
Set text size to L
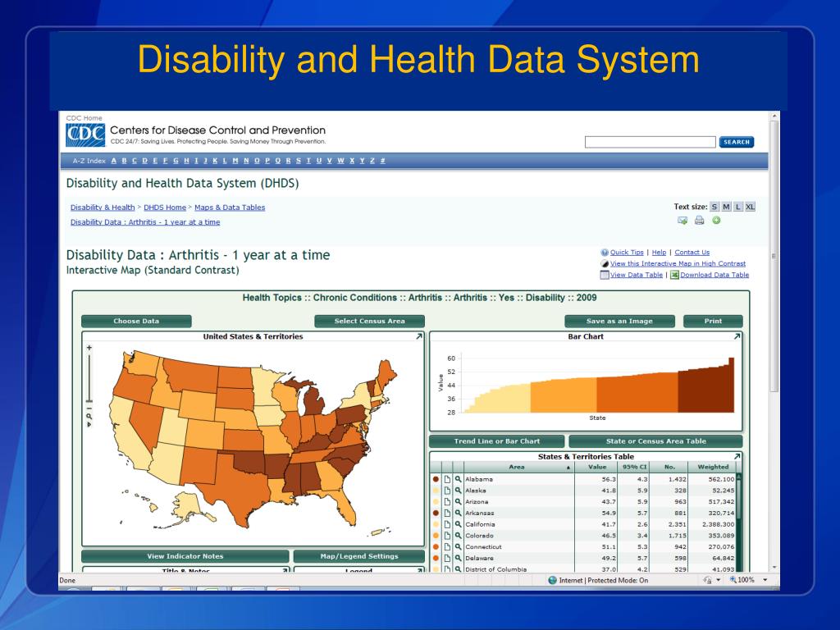[737, 207]
